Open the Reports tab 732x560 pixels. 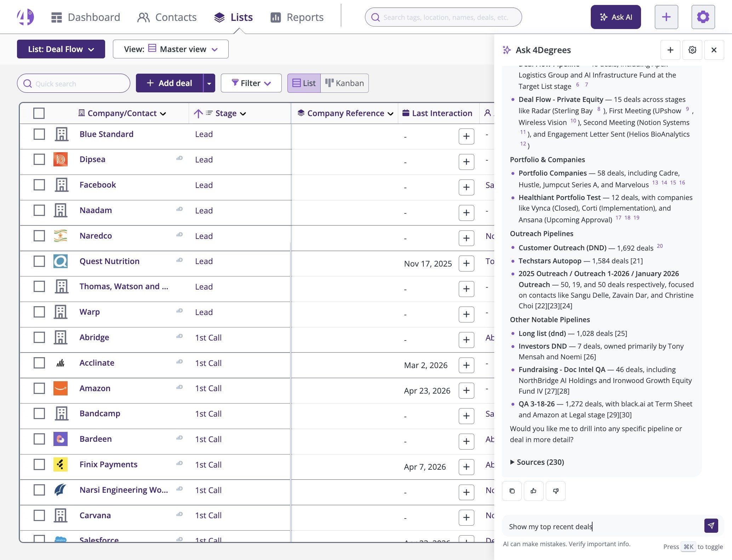pos(297,17)
